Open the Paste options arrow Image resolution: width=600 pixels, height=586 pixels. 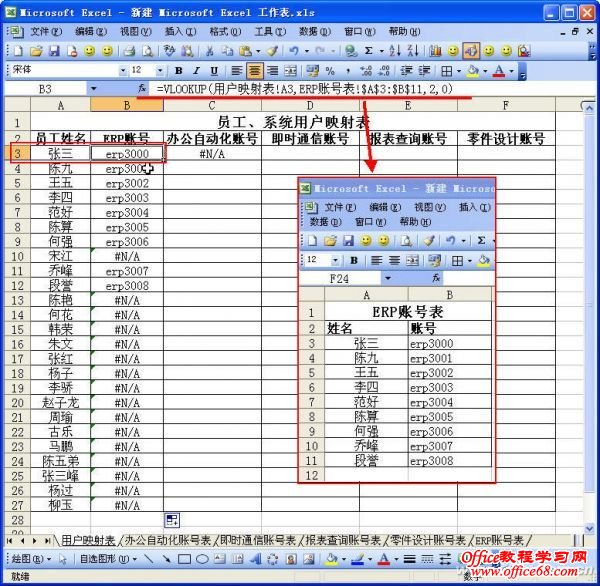(x=258, y=51)
